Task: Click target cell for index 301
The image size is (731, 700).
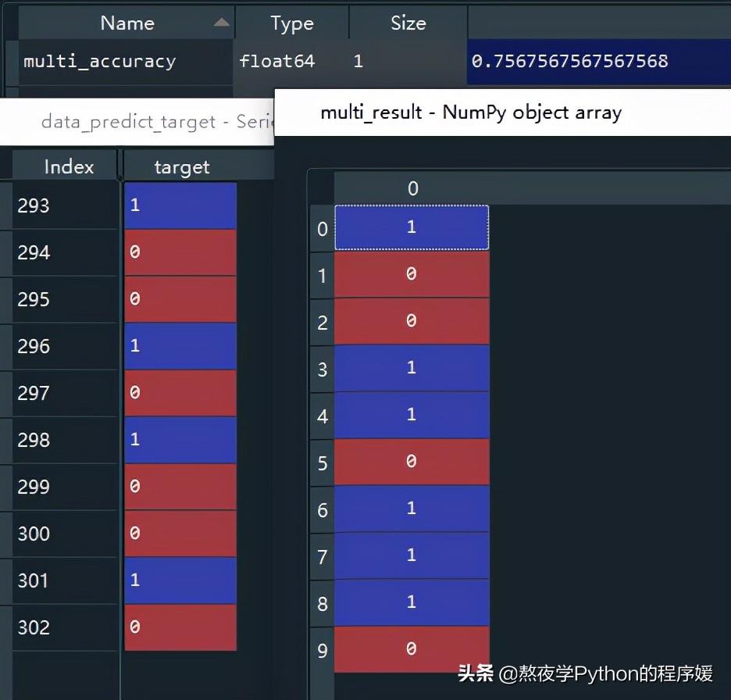Action: (x=180, y=580)
